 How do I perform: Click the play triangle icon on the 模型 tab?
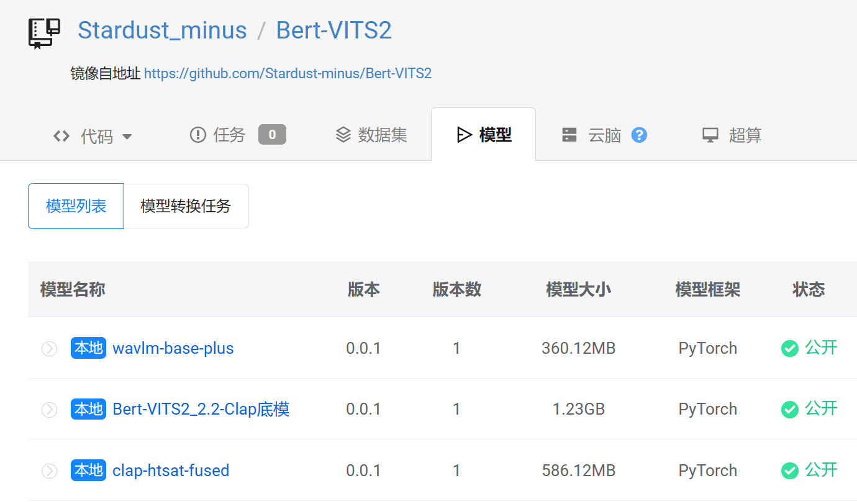(463, 135)
